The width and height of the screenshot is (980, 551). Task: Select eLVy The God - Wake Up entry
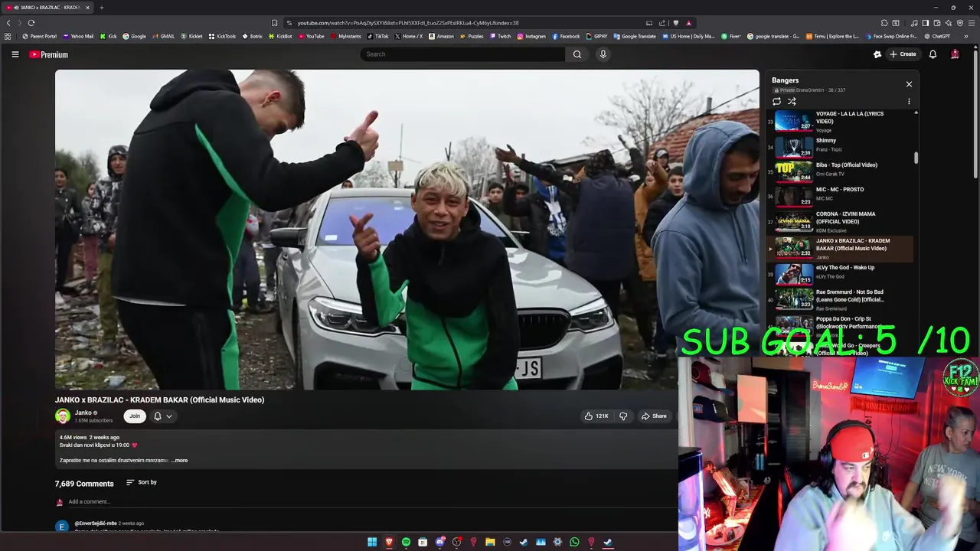click(840, 273)
